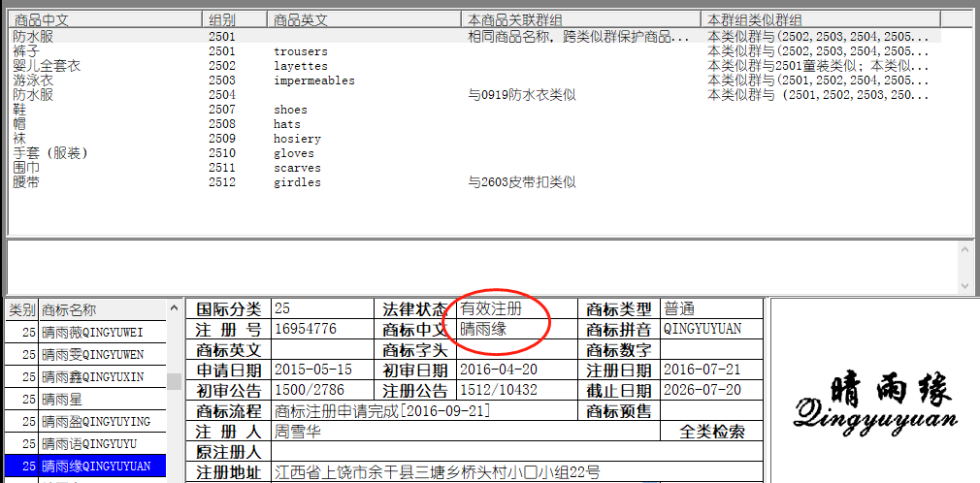
Task: Select the 防水服 row in group 2501
Action: point(475,36)
